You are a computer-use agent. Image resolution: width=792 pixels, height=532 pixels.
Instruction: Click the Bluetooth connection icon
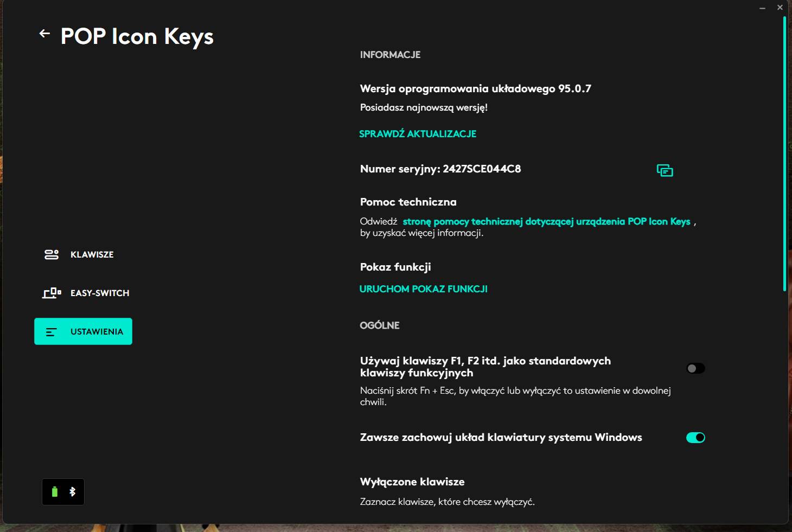tap(72, 492)
